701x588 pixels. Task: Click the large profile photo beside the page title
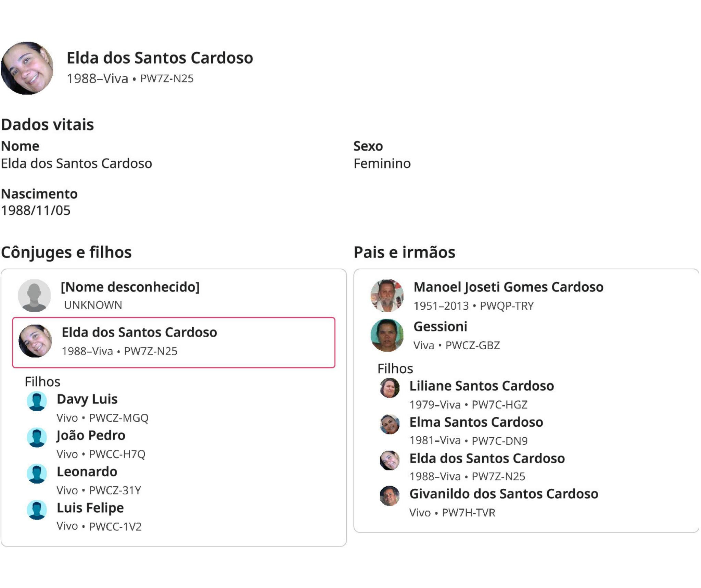pos(27,68)
